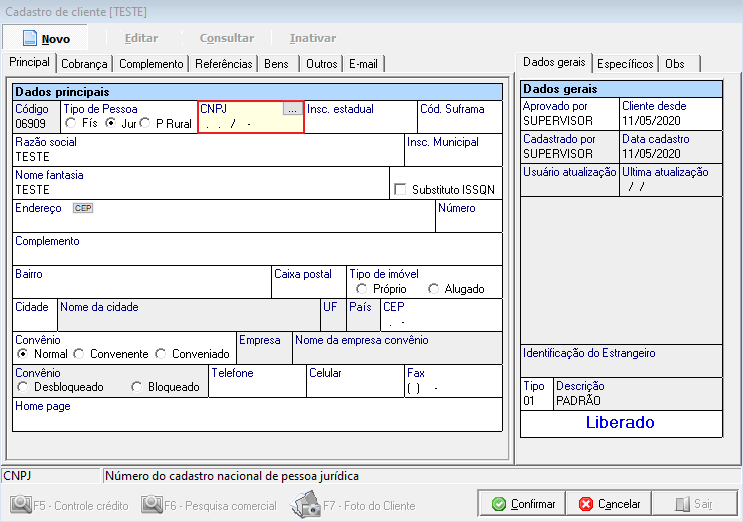Screen dimensions: 743x522
Task: Set convênio status to Bloqueado
Action: click(137, 387)
